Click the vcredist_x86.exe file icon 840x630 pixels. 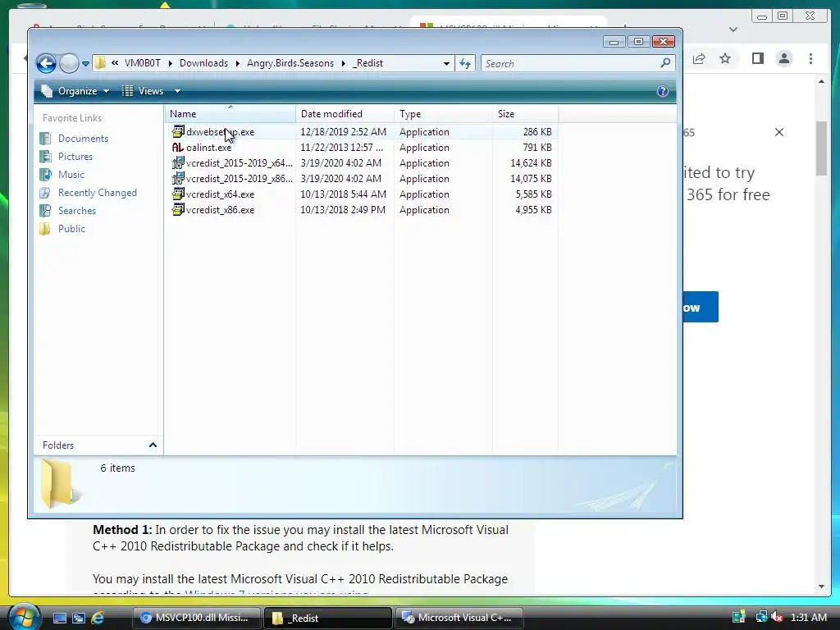(178, 209)
